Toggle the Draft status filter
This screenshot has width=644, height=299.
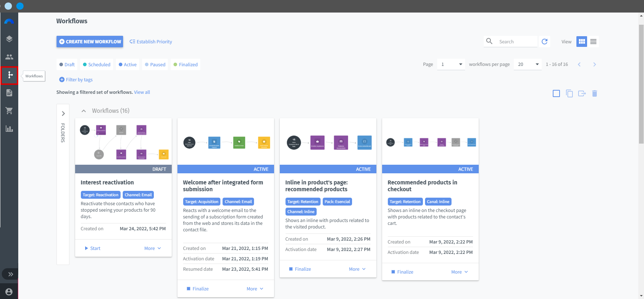(67, 64)
